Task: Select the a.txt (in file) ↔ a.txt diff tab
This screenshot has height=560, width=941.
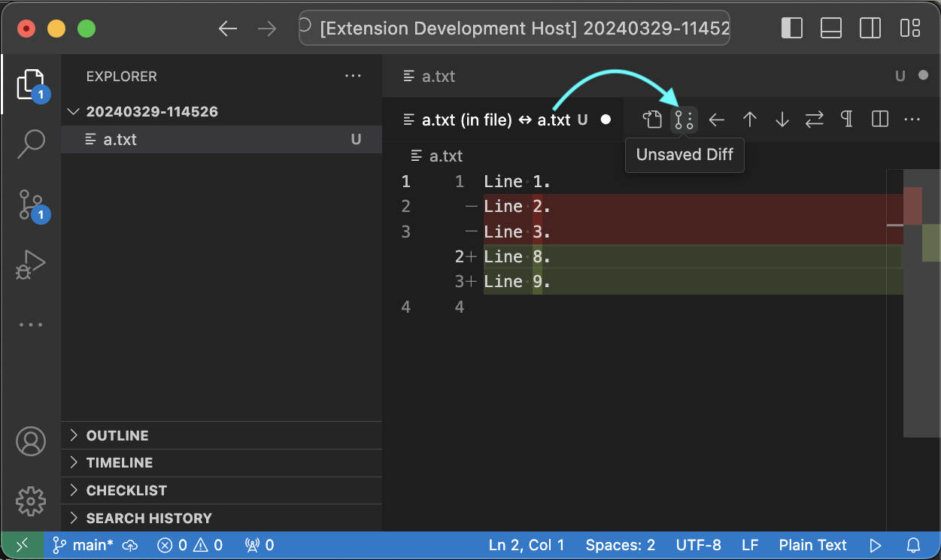Action: [496, 120]
